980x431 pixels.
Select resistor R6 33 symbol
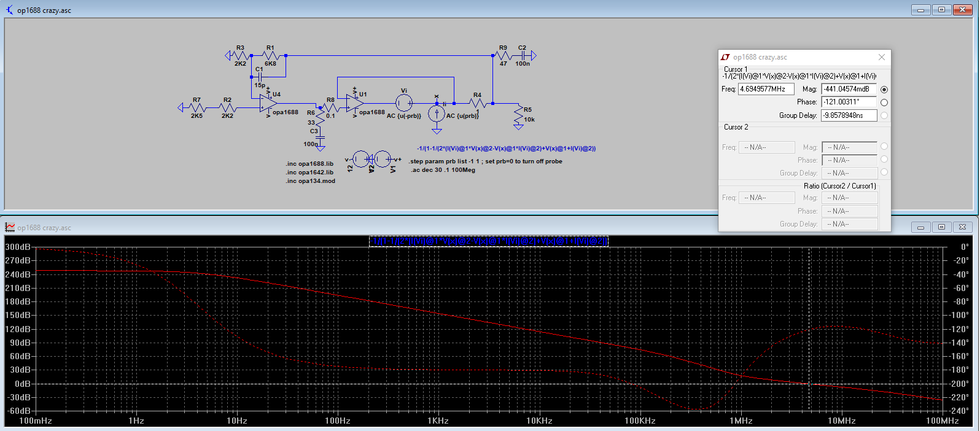click(320, 118)
